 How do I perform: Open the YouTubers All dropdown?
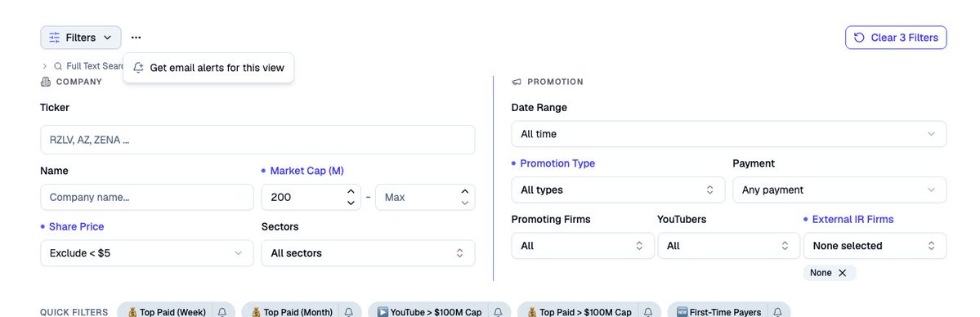point(729,246)
